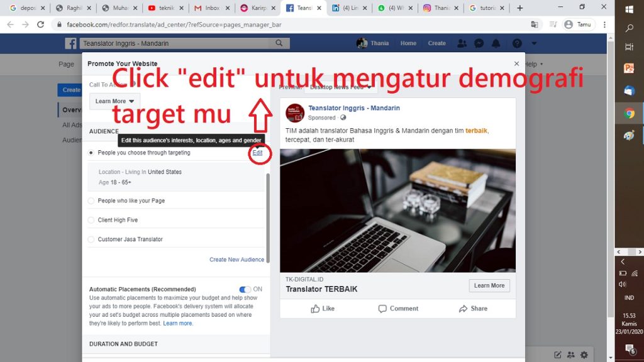Open the account dropdown arrow in navbar
This screenshot has width=644, height=362.
[x=534, y=43]
